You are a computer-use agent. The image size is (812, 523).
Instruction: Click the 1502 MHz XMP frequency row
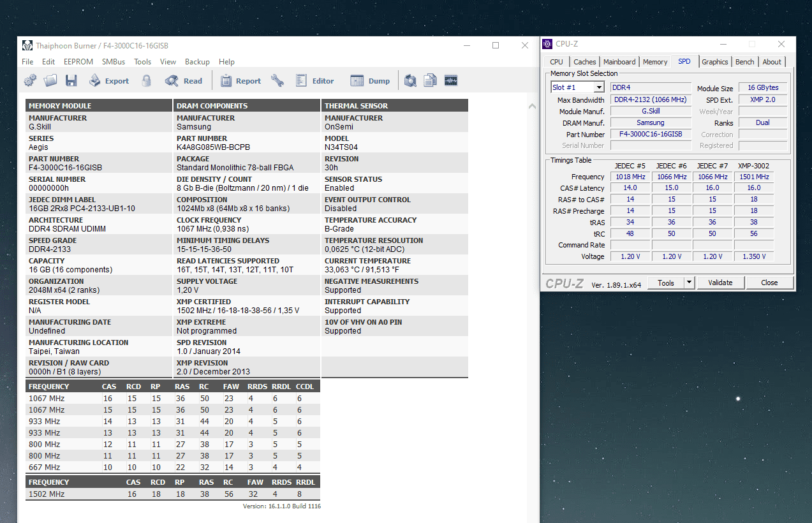tap(173, 494)
